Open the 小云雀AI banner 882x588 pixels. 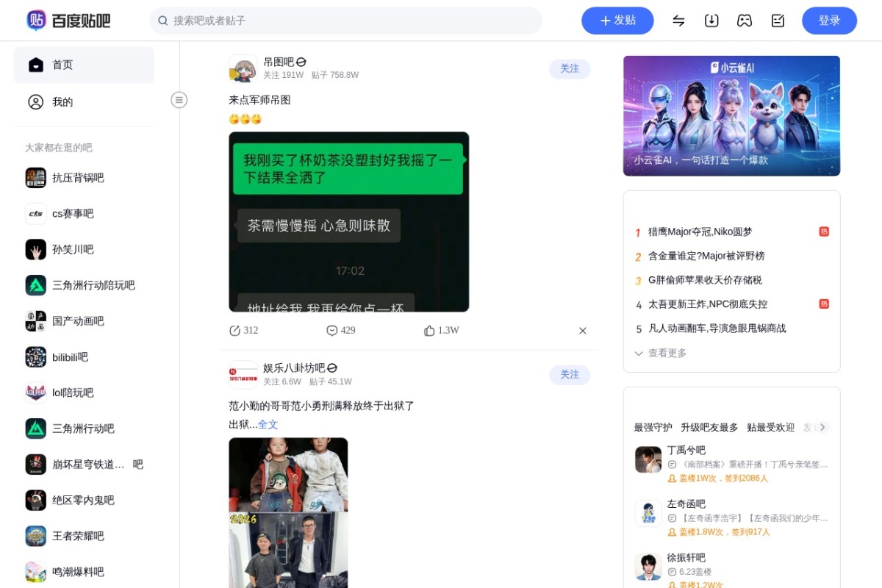[x=731, y=116]
